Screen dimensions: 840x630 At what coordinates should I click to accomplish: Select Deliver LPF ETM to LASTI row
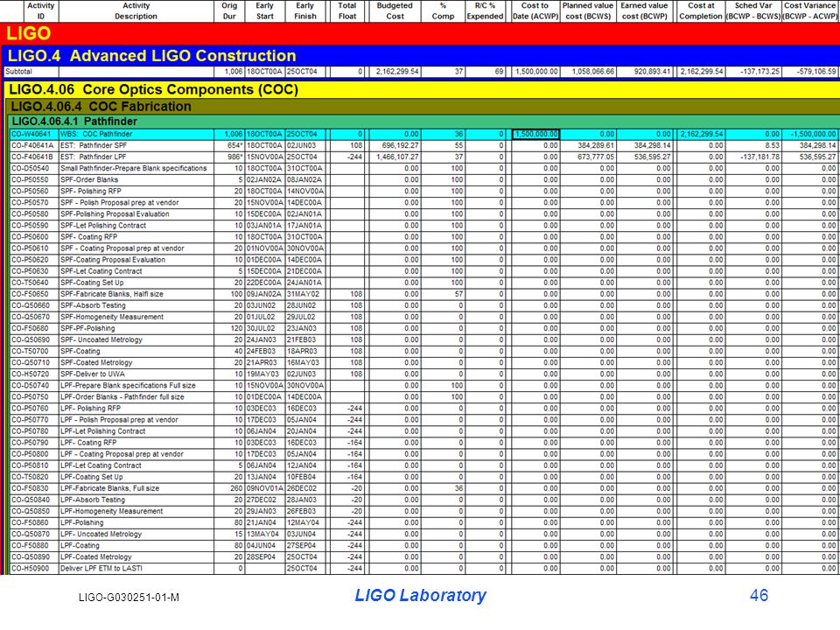coord(425,569)
